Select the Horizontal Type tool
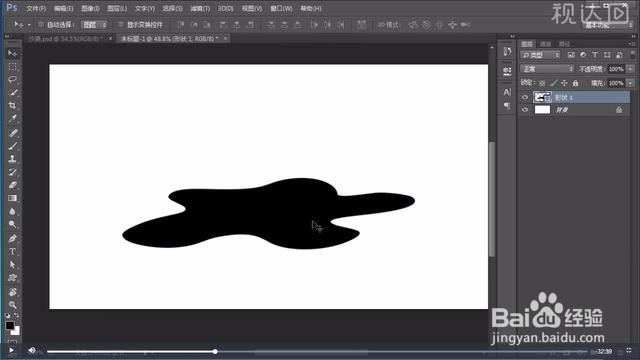640x360 pixels. pos(12,251)
